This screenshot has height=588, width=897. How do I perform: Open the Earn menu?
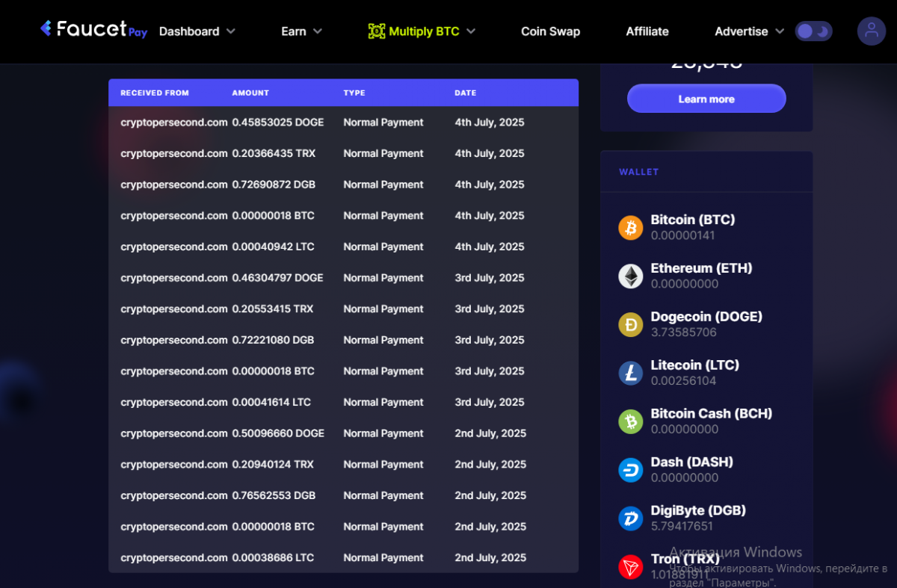coord(294,31)
